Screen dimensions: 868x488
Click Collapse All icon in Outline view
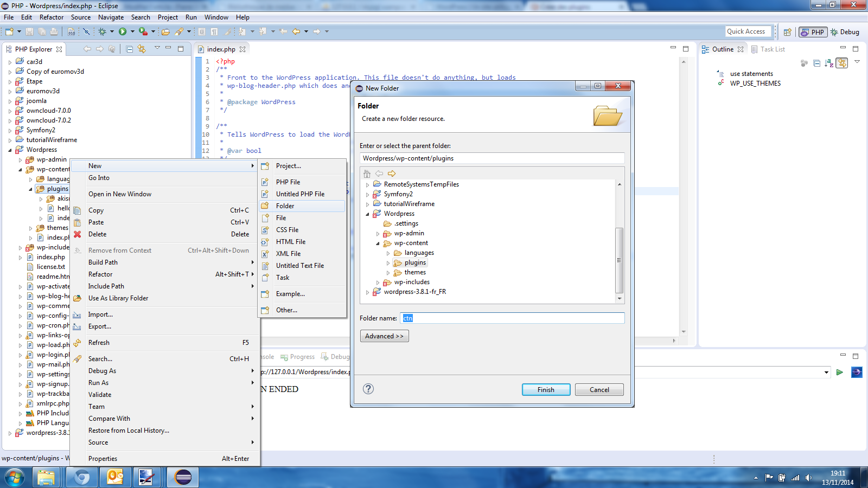point(816,63)
